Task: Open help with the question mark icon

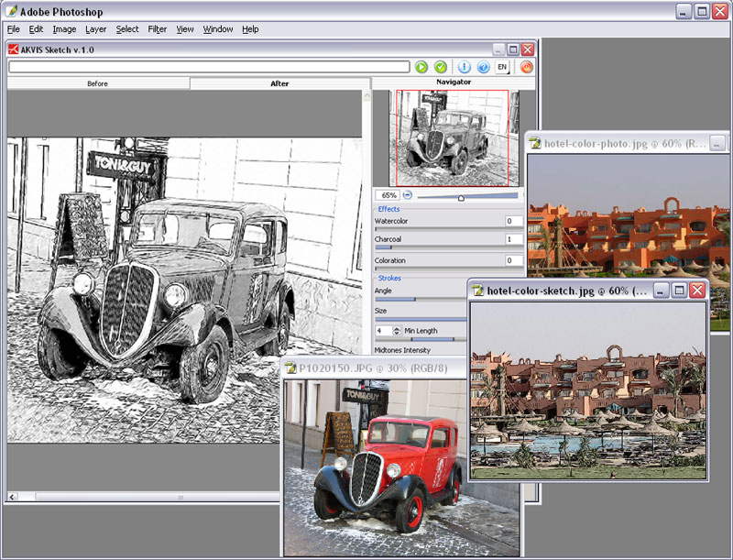Action: pyautogui.click(x=483, y=67)
